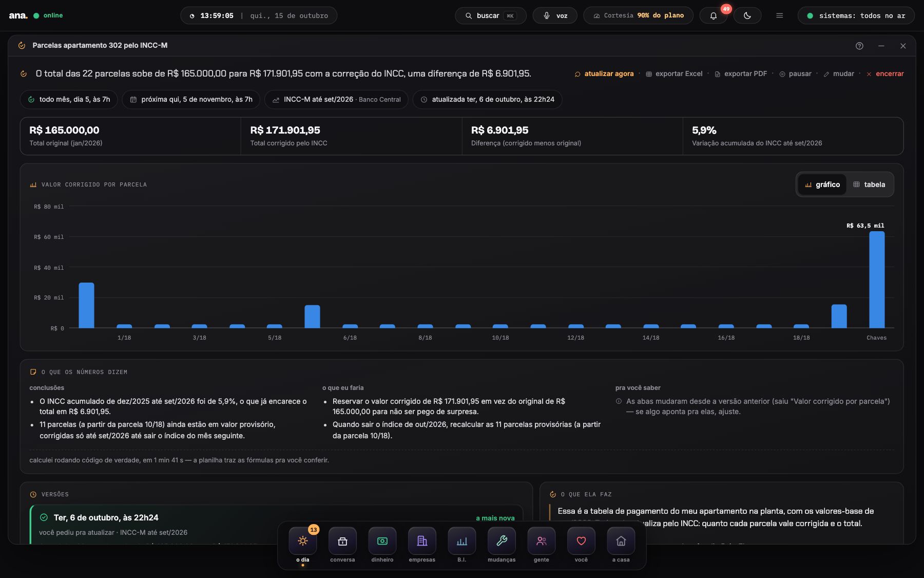Export to Excel
This screenshot has width=924, height=578.
point(674,73)
